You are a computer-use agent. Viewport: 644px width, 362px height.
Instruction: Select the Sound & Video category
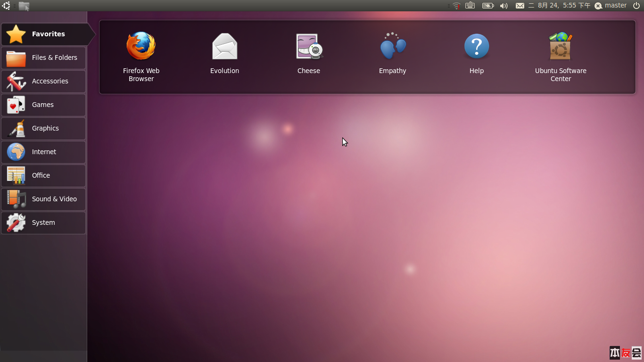coord(43,199)
